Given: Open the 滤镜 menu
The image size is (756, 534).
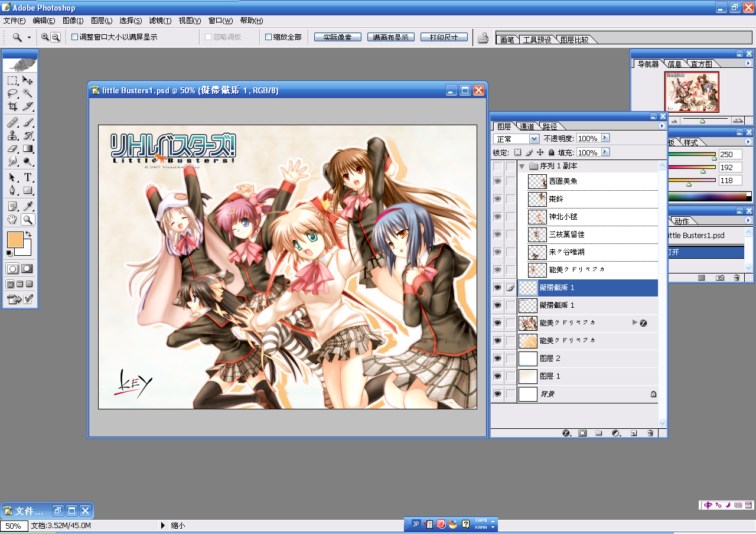Looking at the screenshot, I should (160, 21).
